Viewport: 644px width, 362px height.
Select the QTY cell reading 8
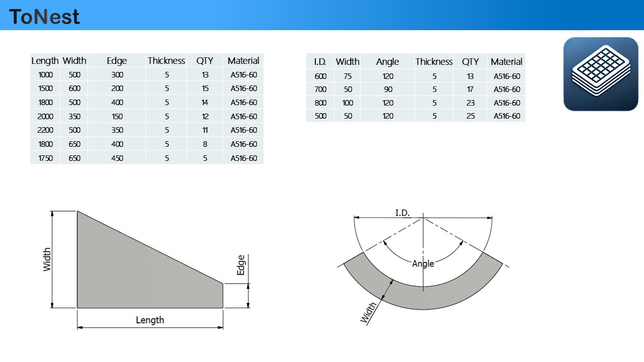click(205, 144)
